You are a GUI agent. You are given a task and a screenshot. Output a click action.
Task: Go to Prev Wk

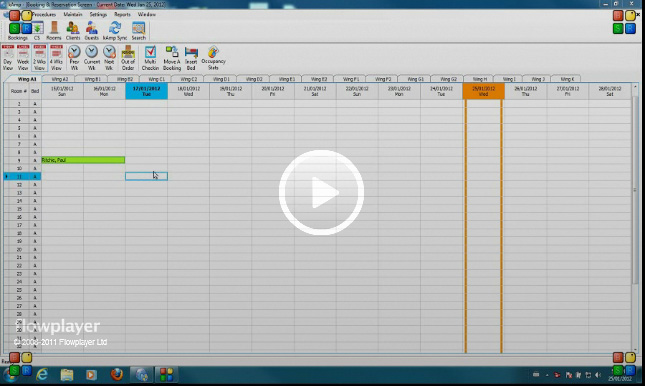(74, 58)
